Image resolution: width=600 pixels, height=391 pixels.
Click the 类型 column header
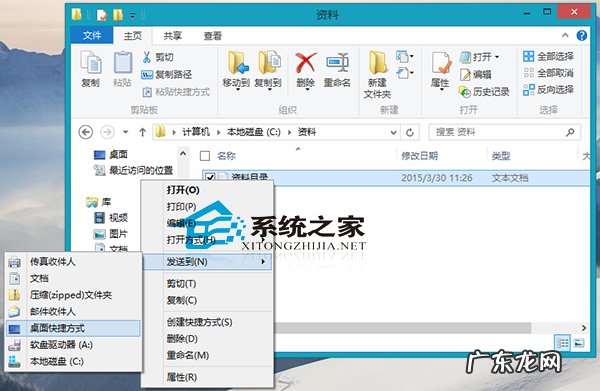[x=501, y=156]
